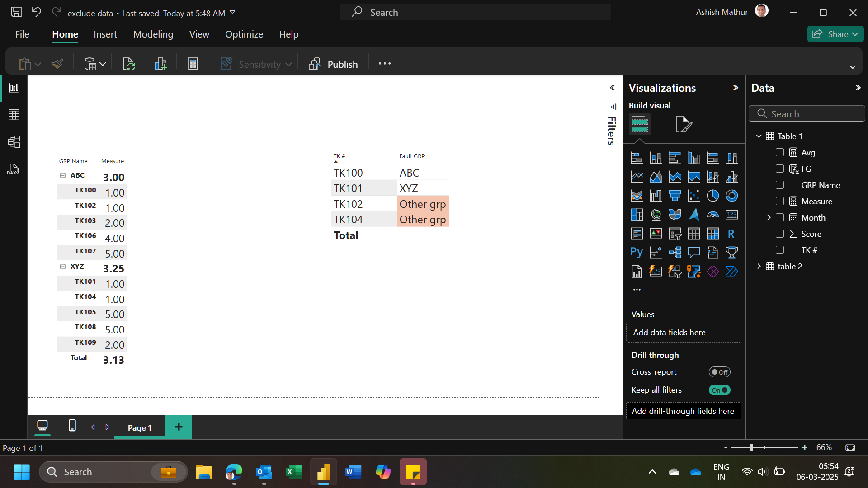Click the Data pane search field
Viewport: 868px width, 488px height.
(807, 114)
